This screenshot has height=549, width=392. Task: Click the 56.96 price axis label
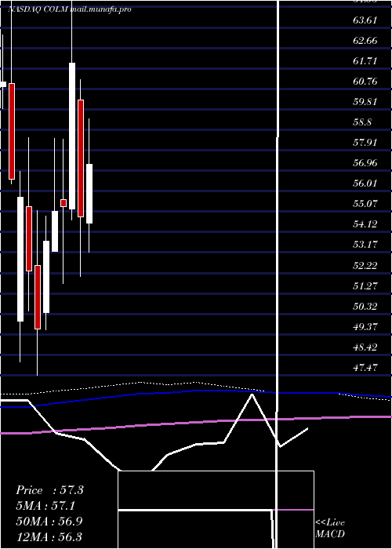[365, 163]
